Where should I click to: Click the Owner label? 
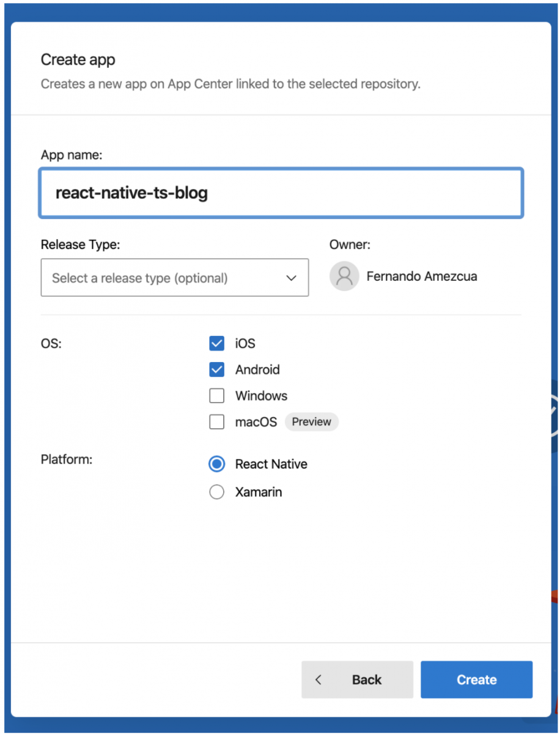pos(350,245)
